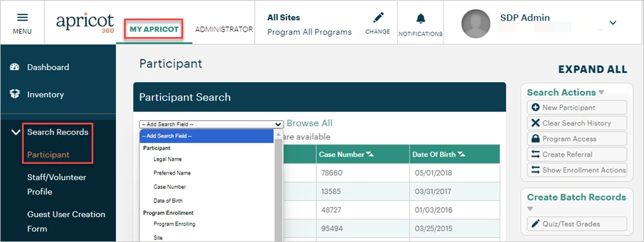This screenshot has width=644, height=242.
Task: Click the arrows icon on Create Referral
Action: 535,154
